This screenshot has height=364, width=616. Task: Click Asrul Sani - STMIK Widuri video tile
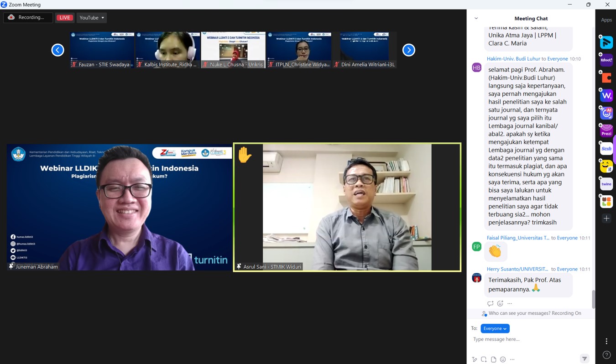(x=347, y=208)
